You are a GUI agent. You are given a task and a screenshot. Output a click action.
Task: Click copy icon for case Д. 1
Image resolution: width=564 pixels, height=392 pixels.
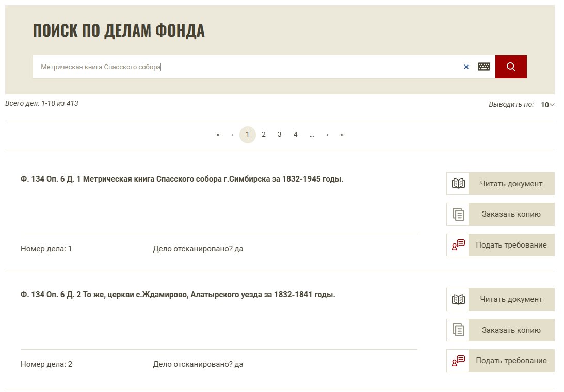458,215
